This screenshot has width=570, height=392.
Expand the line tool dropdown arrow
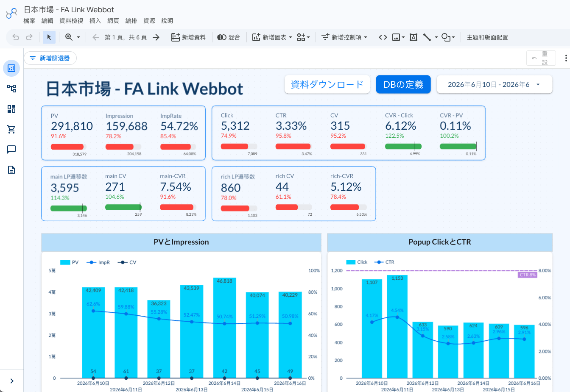pyautogui.click(x=436, y=37)
